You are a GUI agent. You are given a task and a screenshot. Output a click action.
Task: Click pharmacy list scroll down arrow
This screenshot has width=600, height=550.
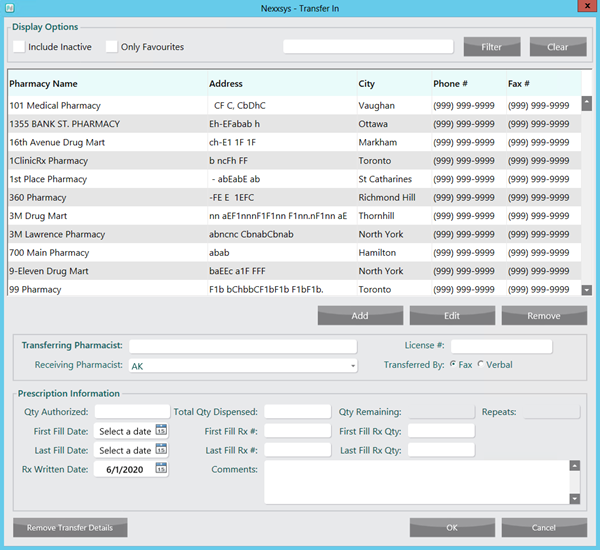point(587,290)
